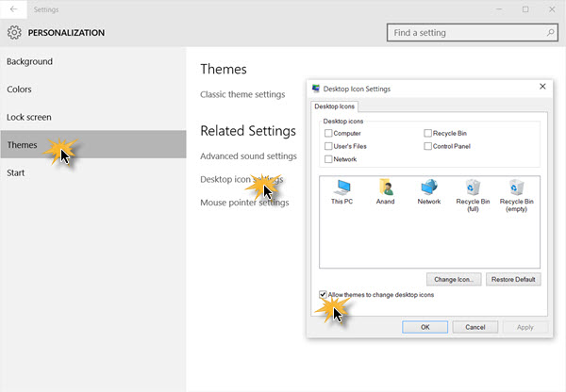This screenshot has height=392, width=566.
Task: Click the Personalization gear icon
Action: click(14, 32)
